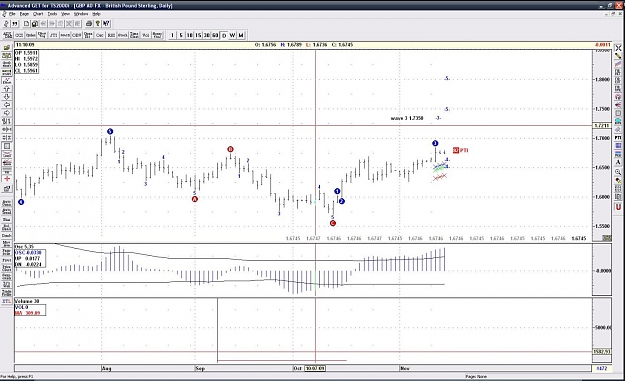Select the OBV study button
The image size is (625, 381).
click(x=76, y=35)
